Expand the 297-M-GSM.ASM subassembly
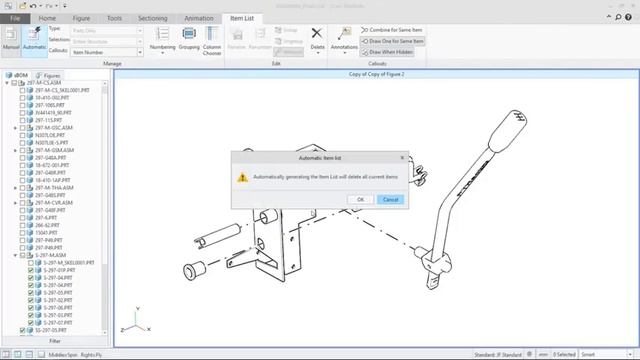Image resolution: width=640 pixels, height=360 pixels. [16, 150]
